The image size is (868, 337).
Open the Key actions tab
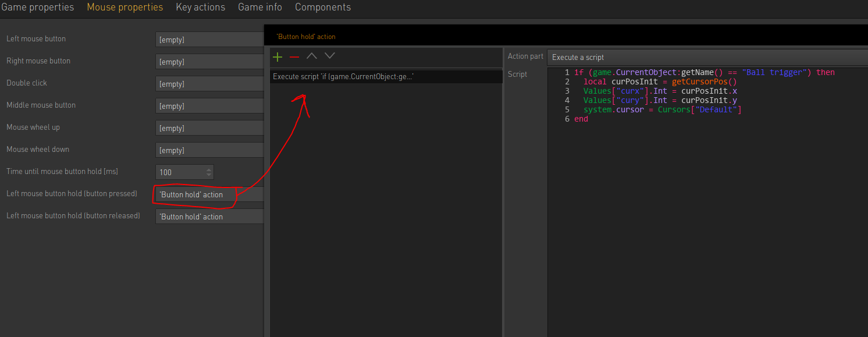click(201, 8)
